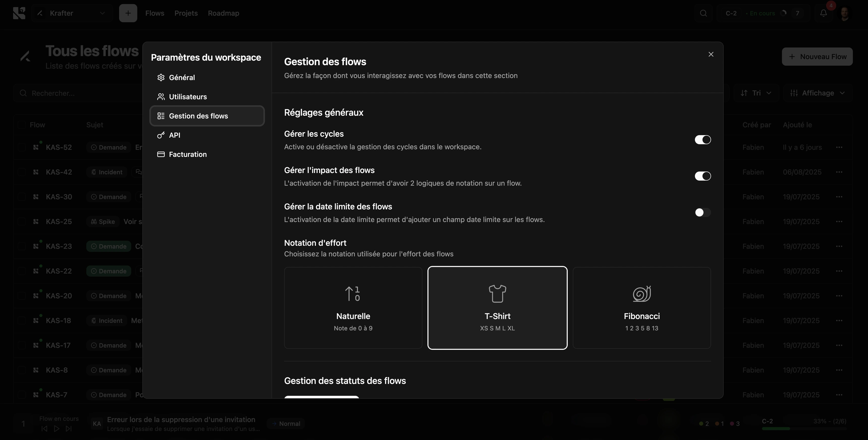The width and height of the screenshot is (868, 440).
Task: Select T-Shirt effort notation card
Action: coord(497,308)
